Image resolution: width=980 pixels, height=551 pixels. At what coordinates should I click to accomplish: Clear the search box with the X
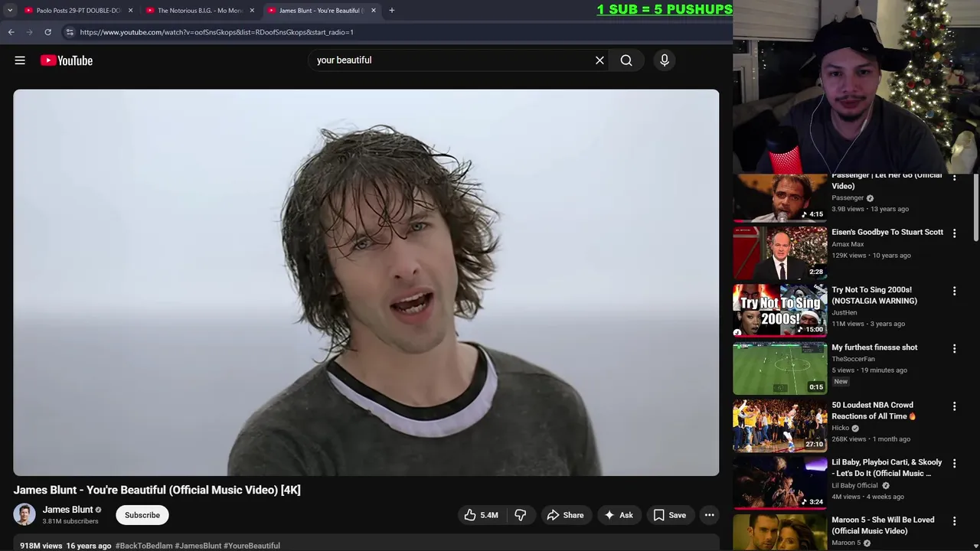(599, 60)
